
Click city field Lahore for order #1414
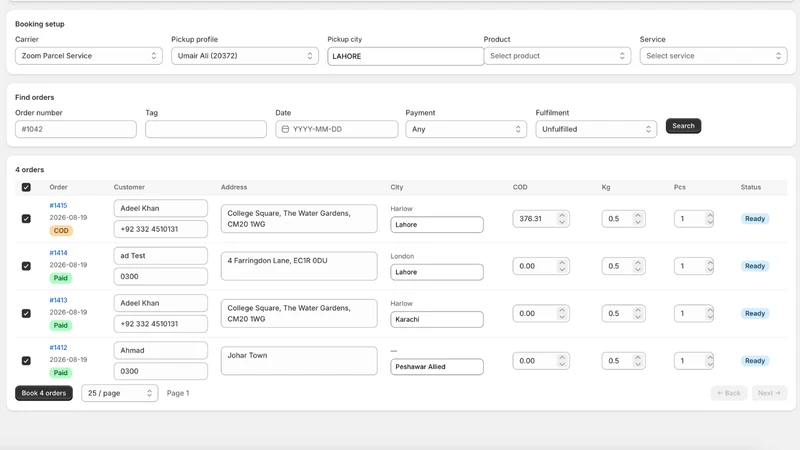tap(437, 272)
